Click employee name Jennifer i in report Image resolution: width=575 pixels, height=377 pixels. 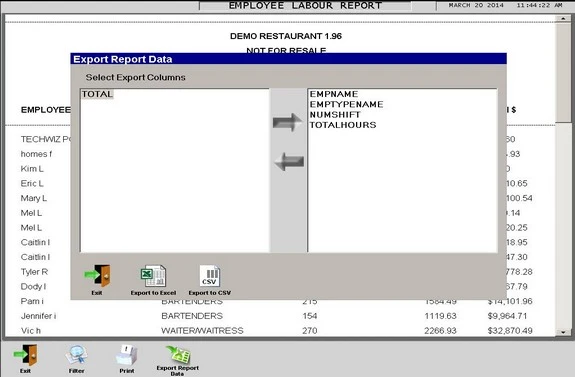[39, 316]
